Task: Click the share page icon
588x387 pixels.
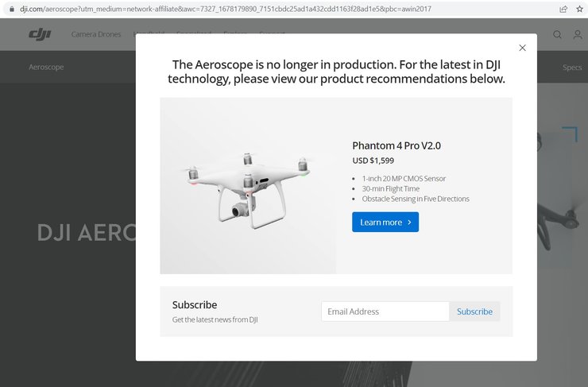Action: pos(563,9)
